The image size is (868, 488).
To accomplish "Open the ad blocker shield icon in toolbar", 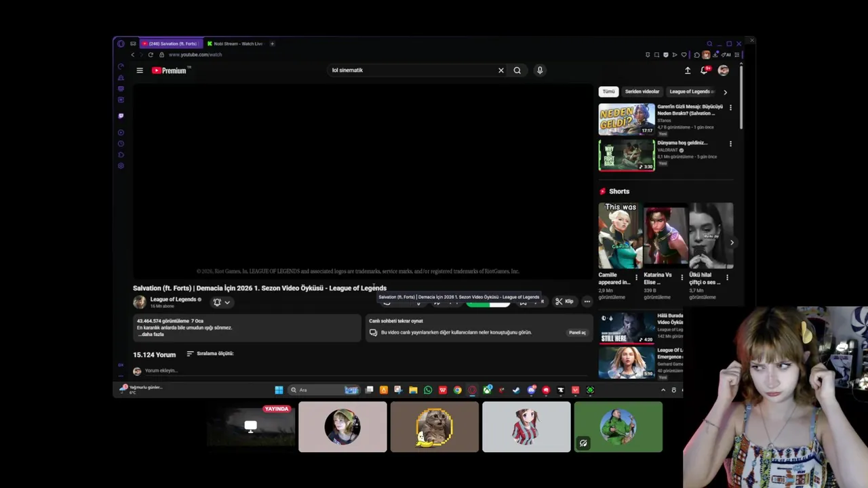I will (666, 55).
